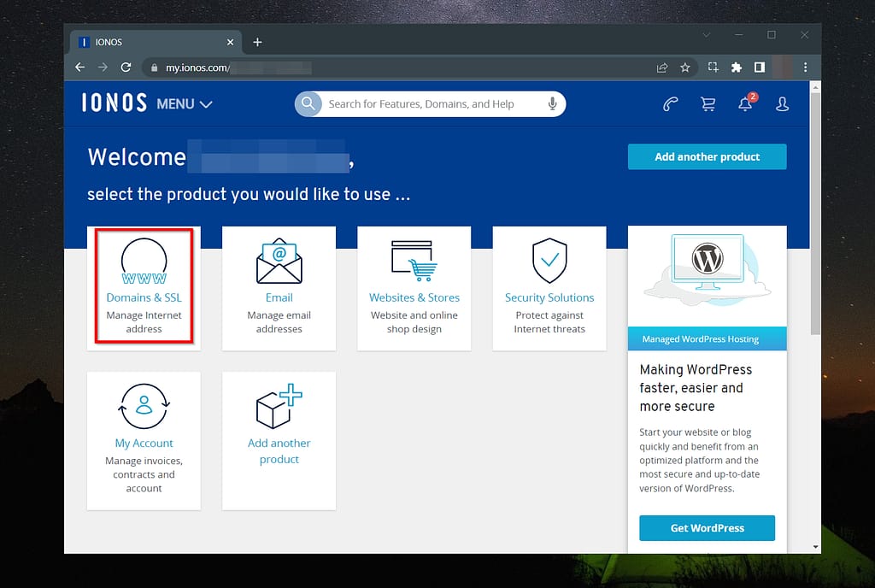Open the tab search chevron
Screen dimensions: 875x588
[707, 35]
